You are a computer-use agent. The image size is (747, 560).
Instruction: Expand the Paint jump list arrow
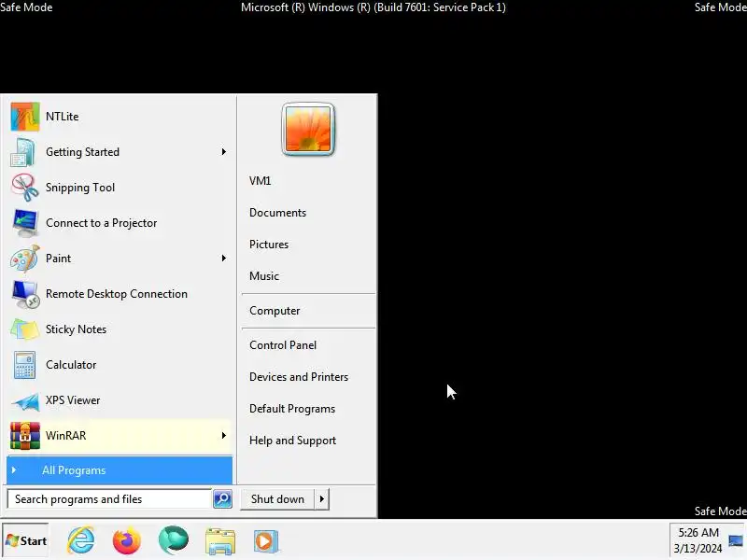pyautogui.click(x=223, y=259)
